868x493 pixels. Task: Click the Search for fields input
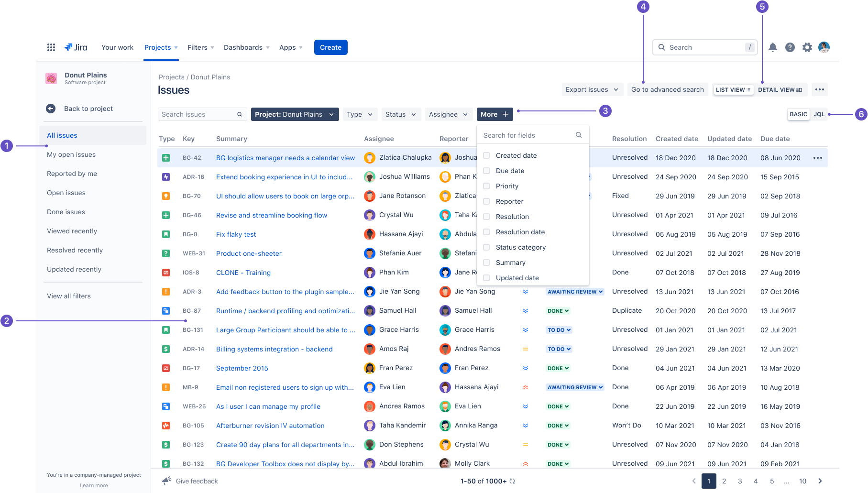533,135
